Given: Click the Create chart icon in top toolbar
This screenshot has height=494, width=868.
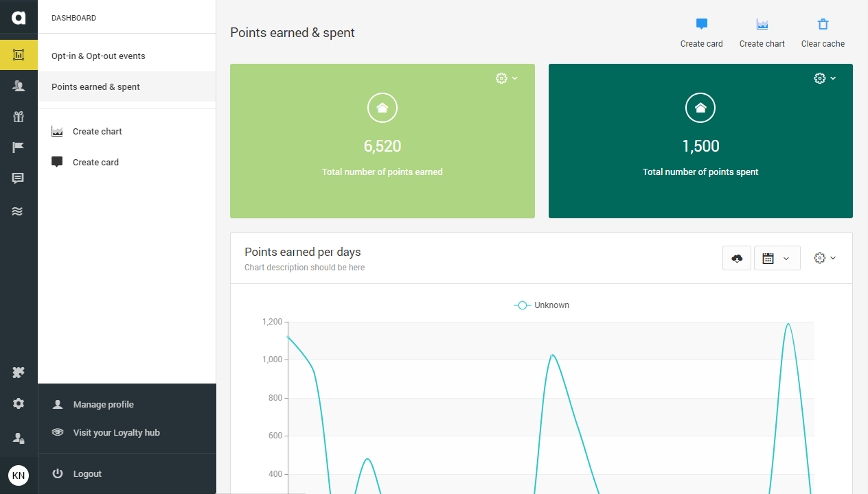Looking at the screenshot, I should pyautogui.click(x=762, y=24).
